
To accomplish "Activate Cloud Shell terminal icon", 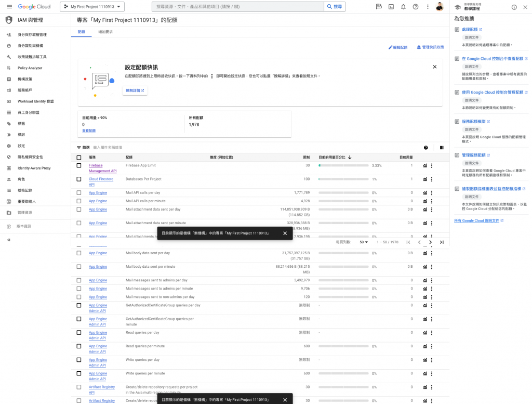I will [x=391, y=6].
